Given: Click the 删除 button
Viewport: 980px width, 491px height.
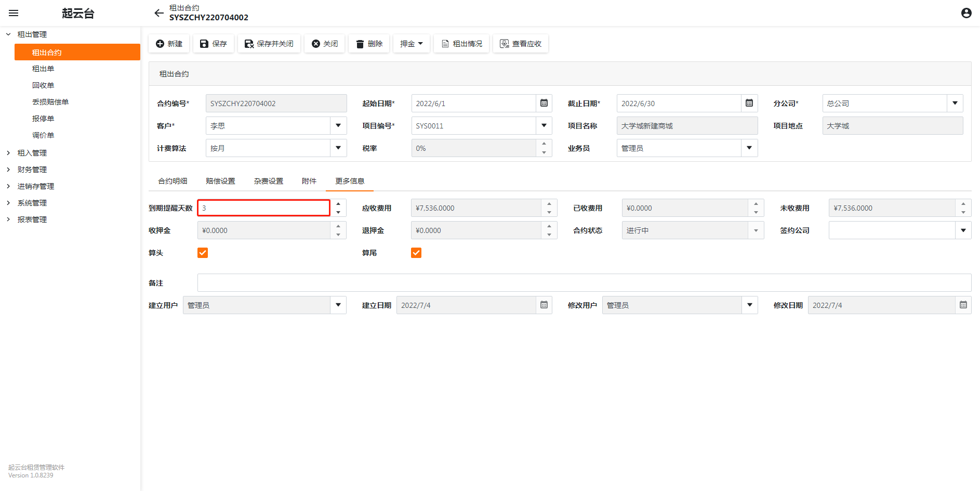Looking at the screenshot, I should 369,44.
